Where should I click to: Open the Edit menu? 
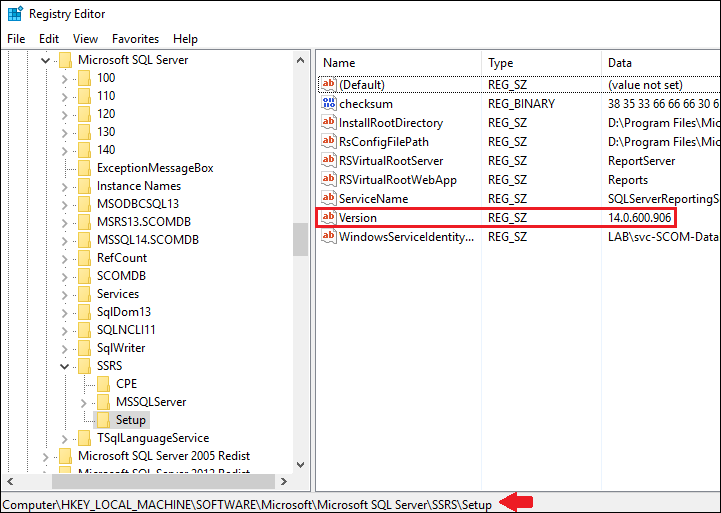click(x=49, y=39)
